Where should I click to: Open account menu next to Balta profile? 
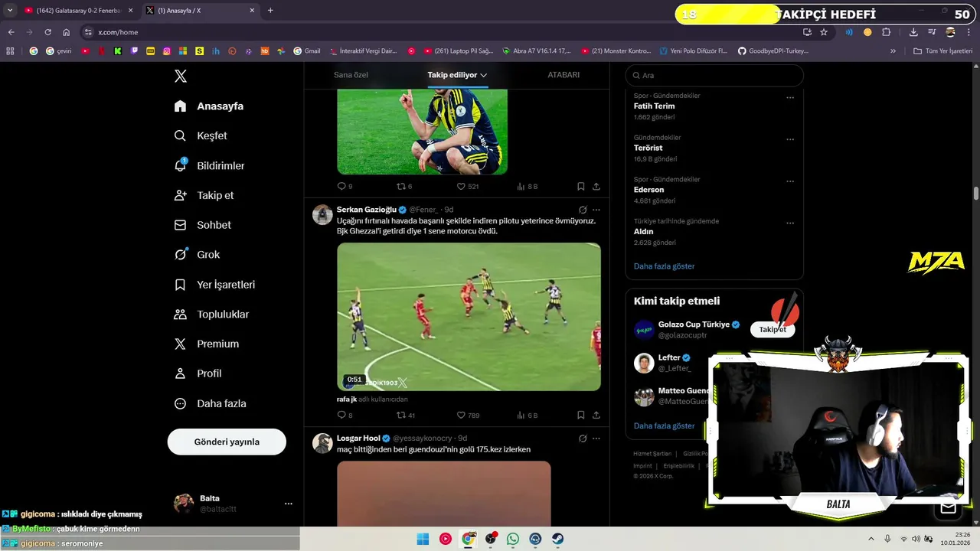point(289,504)
